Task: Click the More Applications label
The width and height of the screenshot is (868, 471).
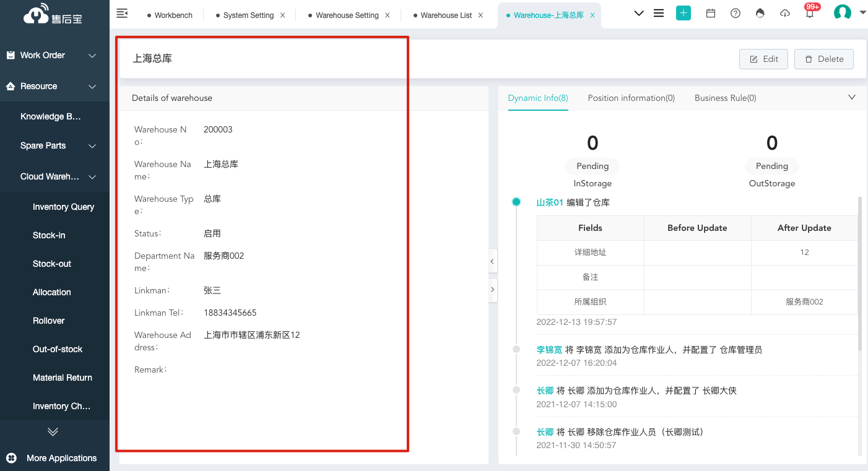Action: (62, 458)
